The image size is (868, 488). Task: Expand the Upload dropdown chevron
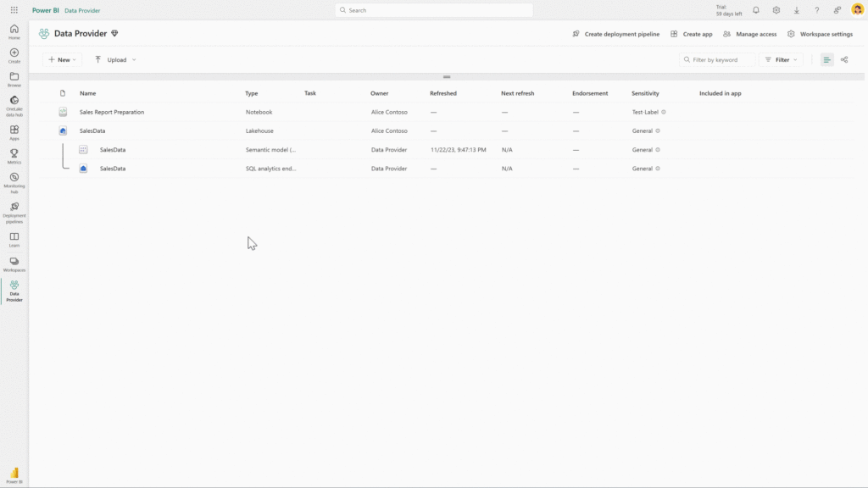pos(132,59)
